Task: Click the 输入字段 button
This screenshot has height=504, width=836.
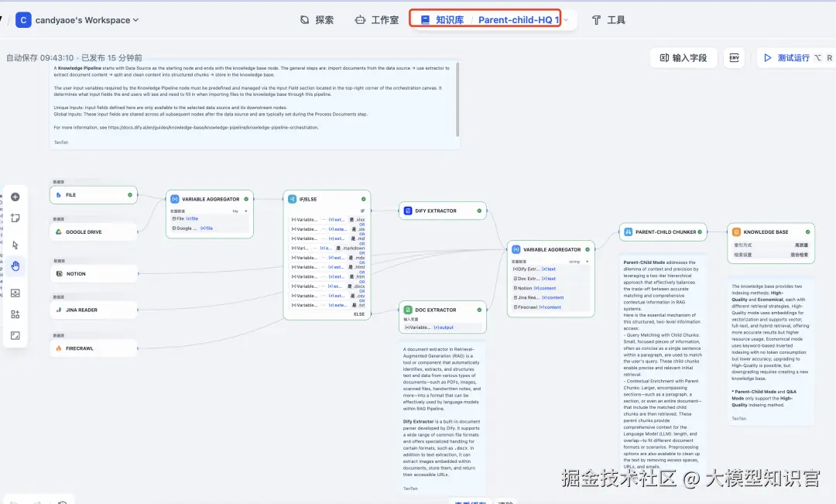Action: (x=683, y=57)
